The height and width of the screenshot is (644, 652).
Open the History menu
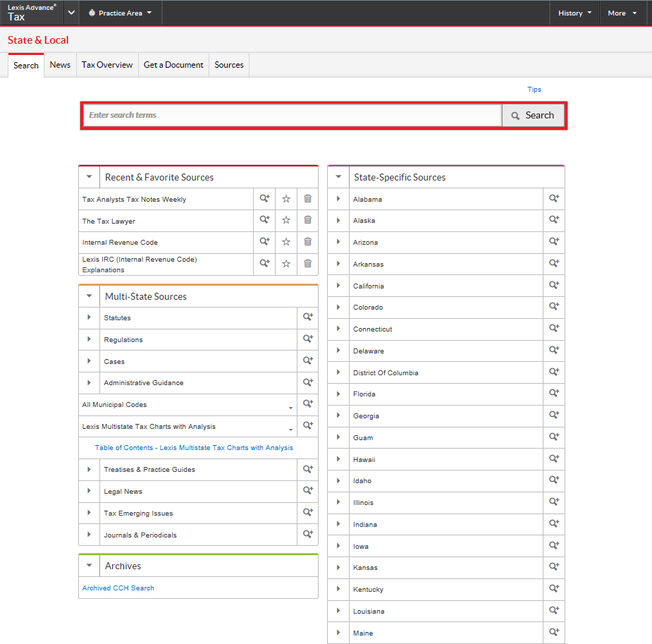[x=574, y=13]
